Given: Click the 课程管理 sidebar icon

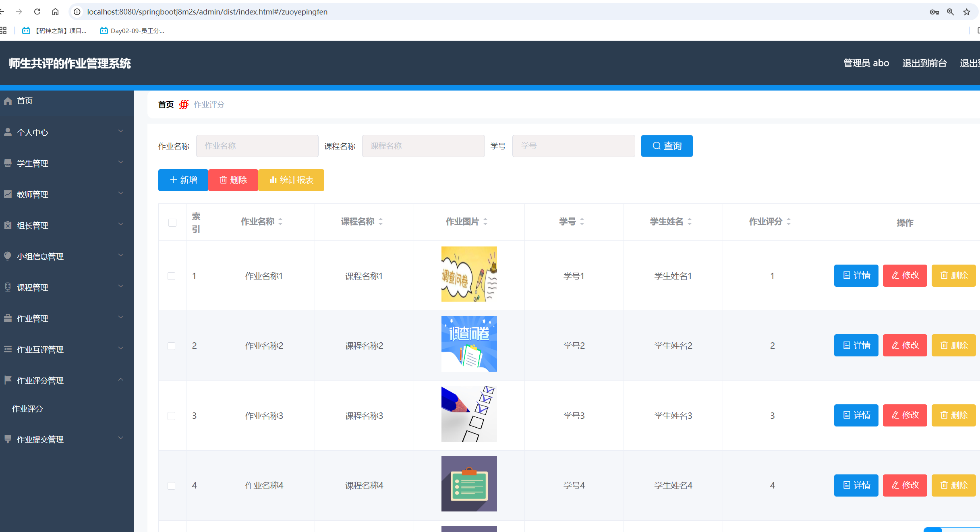Looking at the screenshot, I should coord(8,287).
